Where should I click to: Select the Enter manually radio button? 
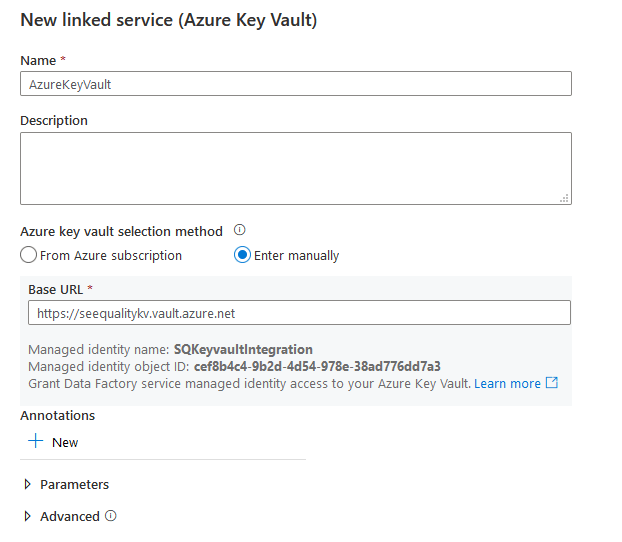coord(242,255)
